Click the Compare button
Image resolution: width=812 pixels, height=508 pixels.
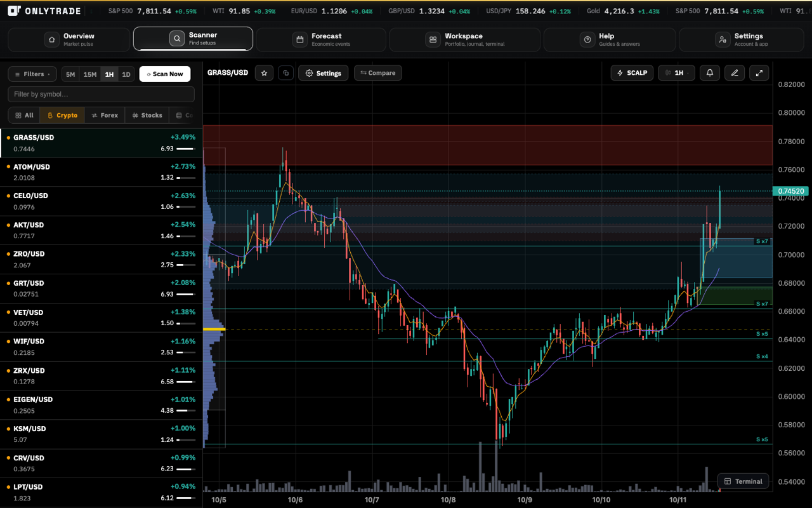377,73
